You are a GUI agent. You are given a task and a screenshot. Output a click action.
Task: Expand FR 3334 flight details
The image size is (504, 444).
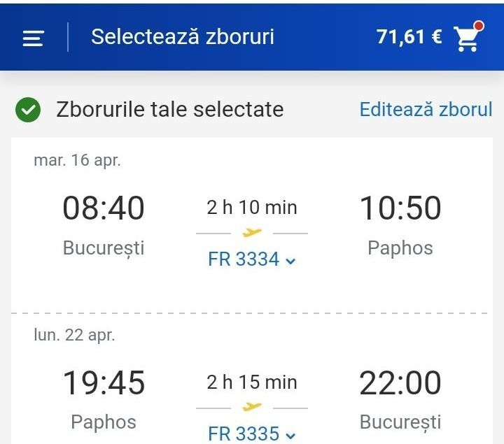click(252, 259)
